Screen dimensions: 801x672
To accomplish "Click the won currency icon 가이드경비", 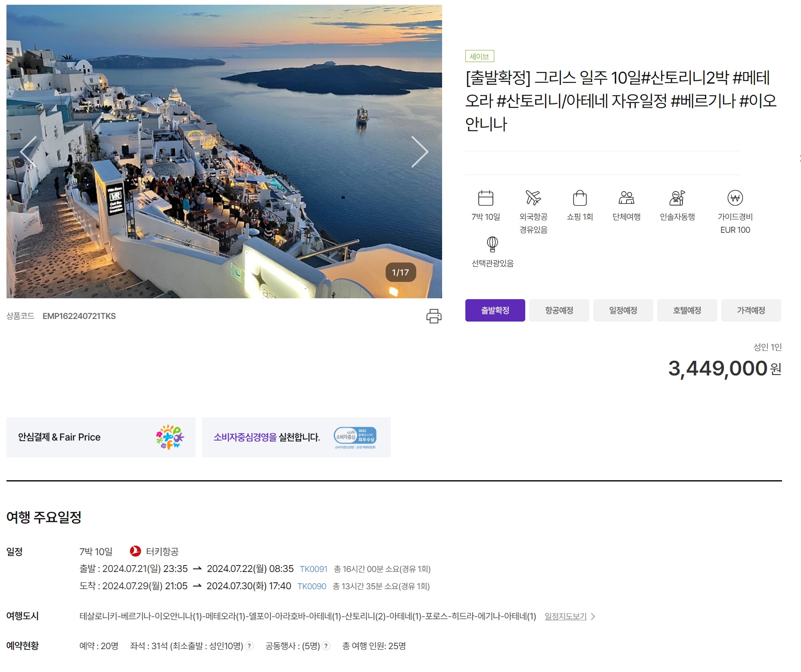I will point(735,198).
